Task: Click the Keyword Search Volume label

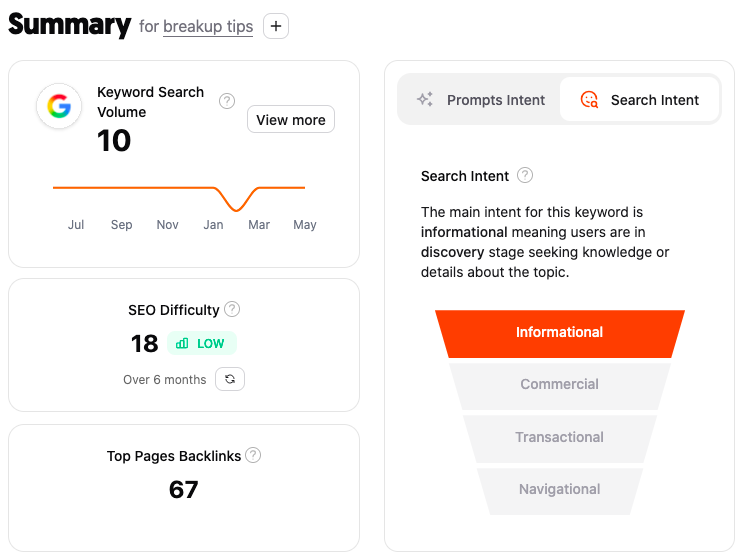Action: [x=150, y=102]
